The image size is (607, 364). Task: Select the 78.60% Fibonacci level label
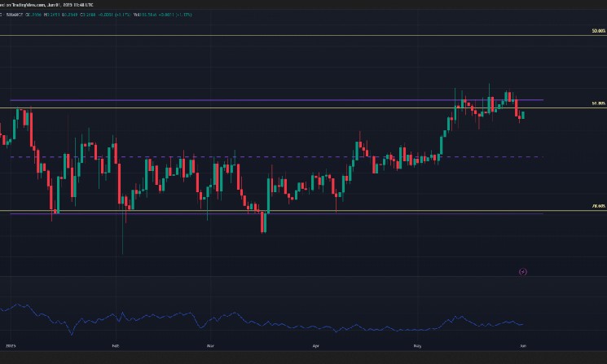pyautogui.click(x=598, y=206)
